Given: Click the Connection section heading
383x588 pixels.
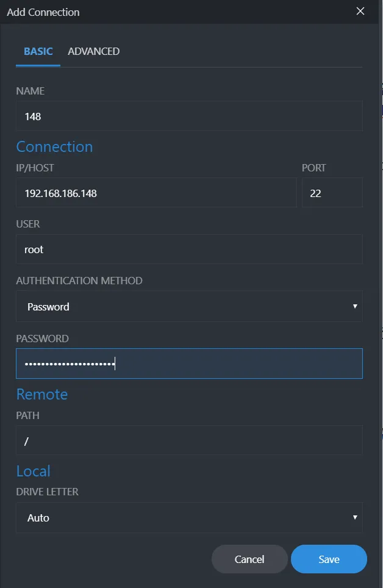Looking at the screenshot, I should 54,147.
